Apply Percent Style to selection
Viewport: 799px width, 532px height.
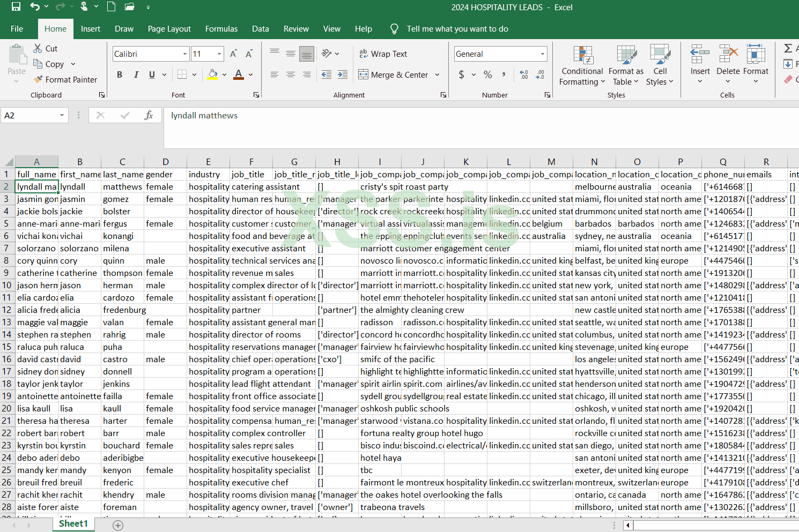pos(487,74)
